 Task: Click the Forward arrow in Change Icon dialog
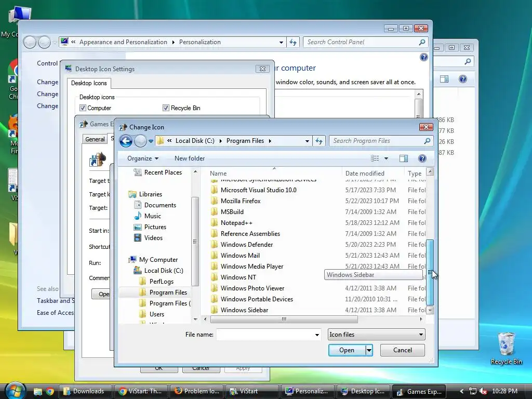(x=140, y=141)
